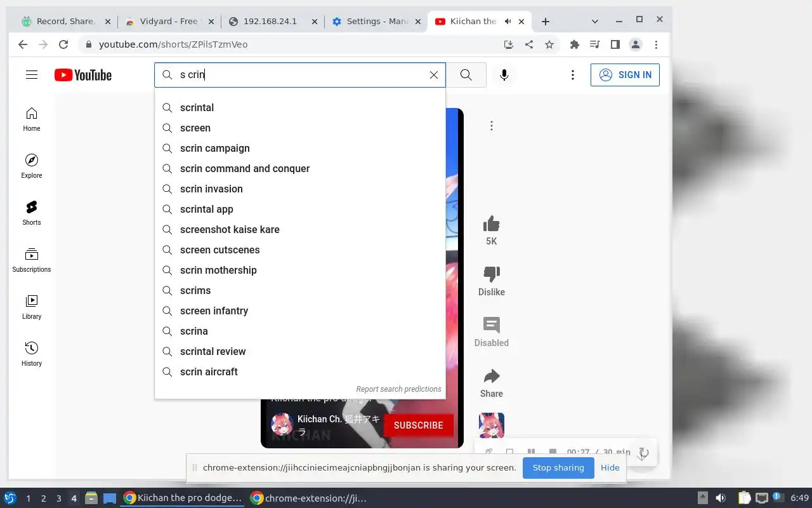
Task: Open the YouTube hamburger guide menu
Action: [32, 75]
